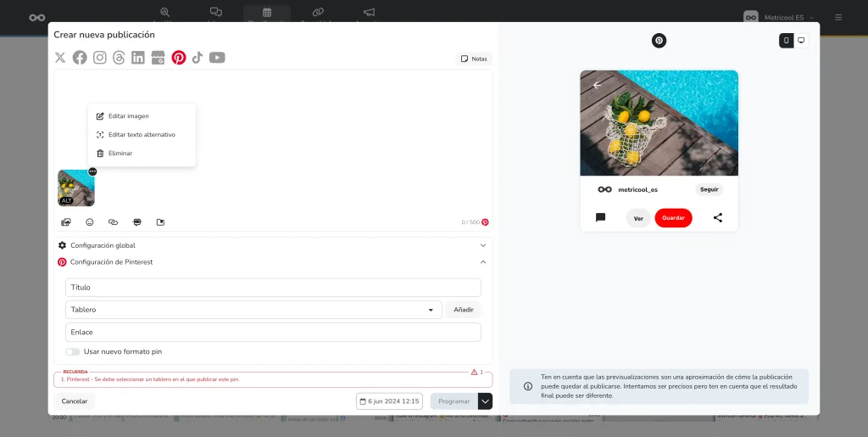Switch preview to mobile view
Screen dimensions: 868x437
pyautogui.click(x=787, y=41)
